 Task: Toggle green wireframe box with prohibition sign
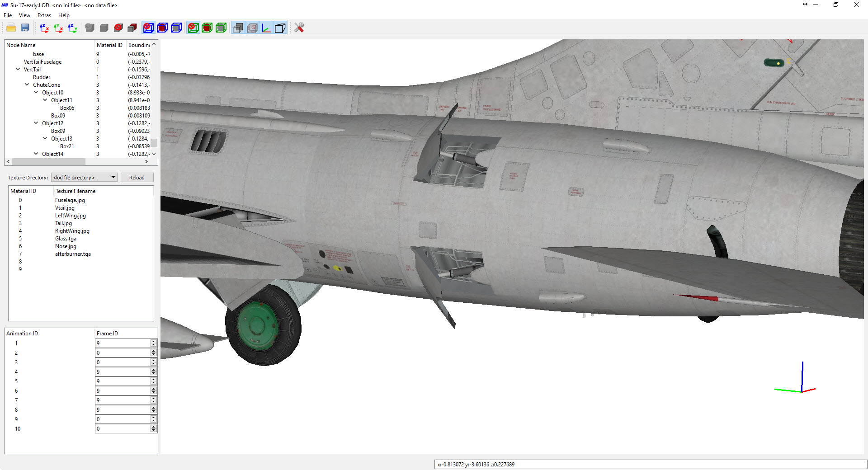pyautogui.click(x=193, y=28)
